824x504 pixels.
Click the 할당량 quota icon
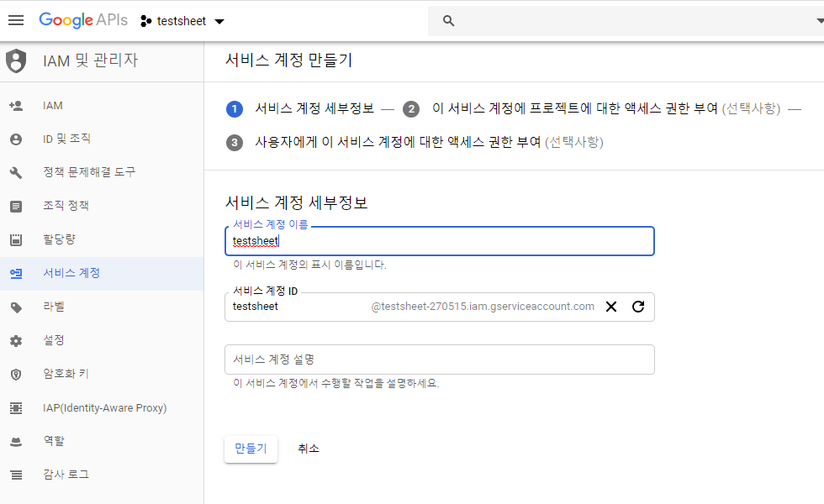(16, 240)
